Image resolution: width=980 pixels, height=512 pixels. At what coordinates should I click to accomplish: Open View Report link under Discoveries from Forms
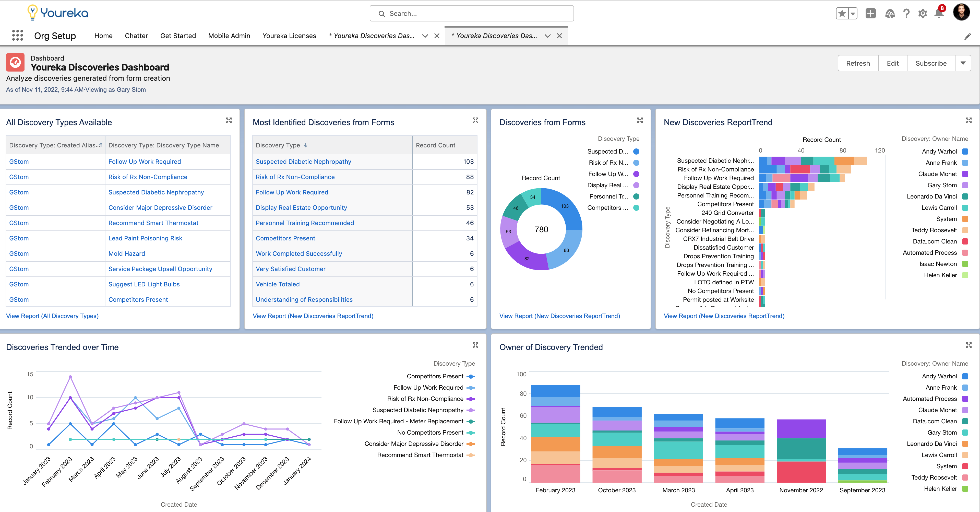click(560, 316)
